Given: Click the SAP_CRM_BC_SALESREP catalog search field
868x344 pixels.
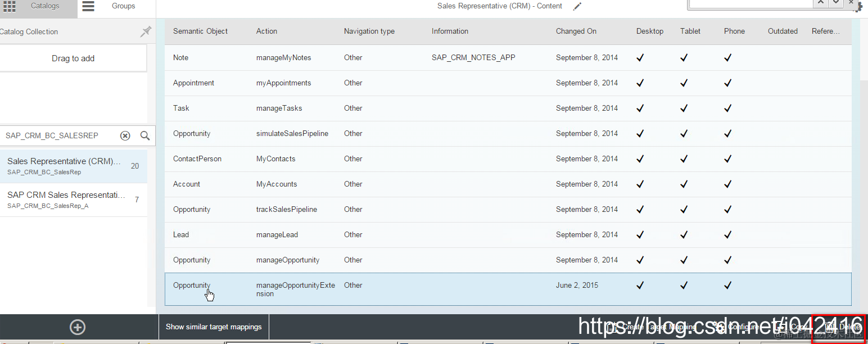Looking at the screenshot, I should point(59,135).
